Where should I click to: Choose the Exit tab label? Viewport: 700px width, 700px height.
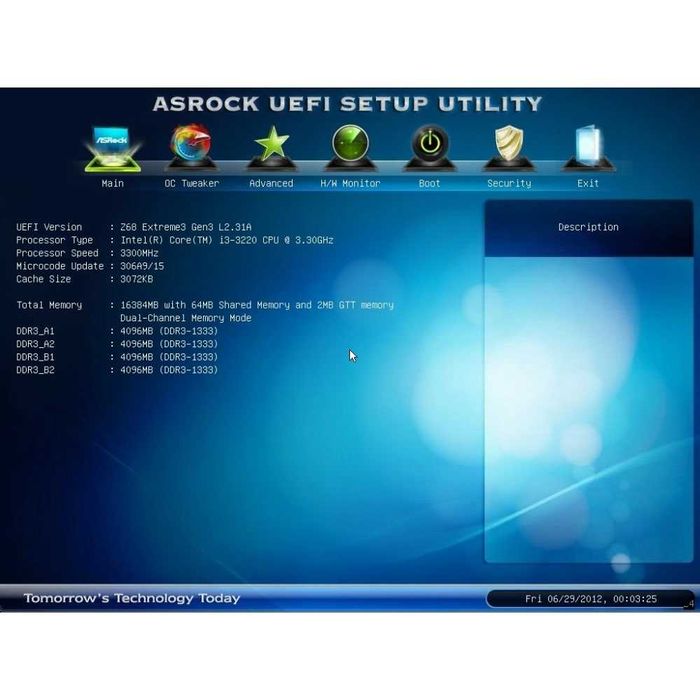click(588, 183)
